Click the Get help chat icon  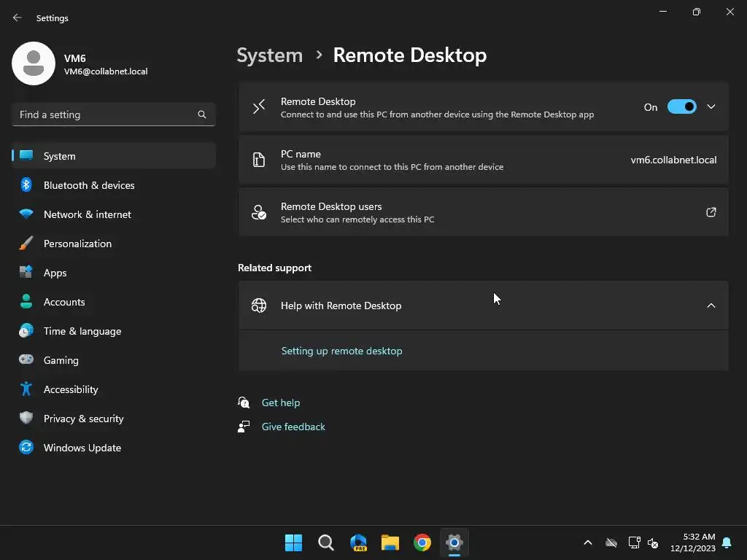pyautogui.click(x=244, y=402)
